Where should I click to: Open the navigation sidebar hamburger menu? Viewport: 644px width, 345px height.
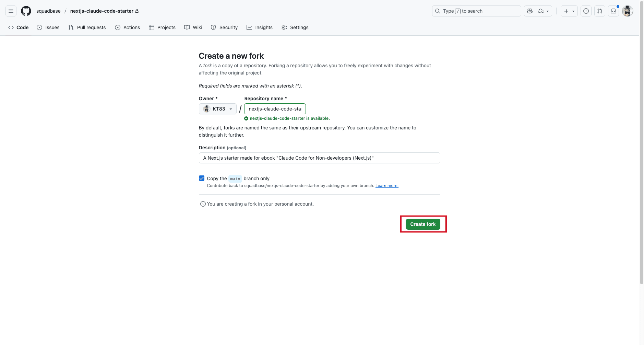[x=11, y=11]
